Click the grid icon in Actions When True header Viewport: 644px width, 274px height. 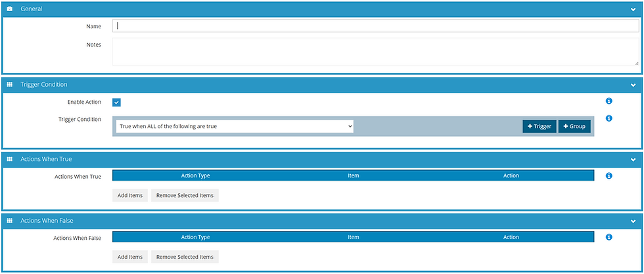point(10,159)
